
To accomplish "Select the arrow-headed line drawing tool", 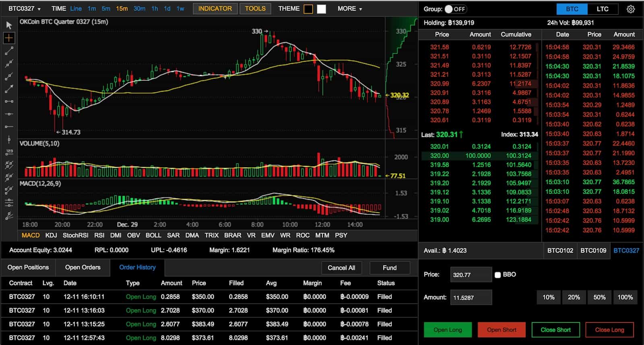I will pyautogui.click(x=9, y=89).
